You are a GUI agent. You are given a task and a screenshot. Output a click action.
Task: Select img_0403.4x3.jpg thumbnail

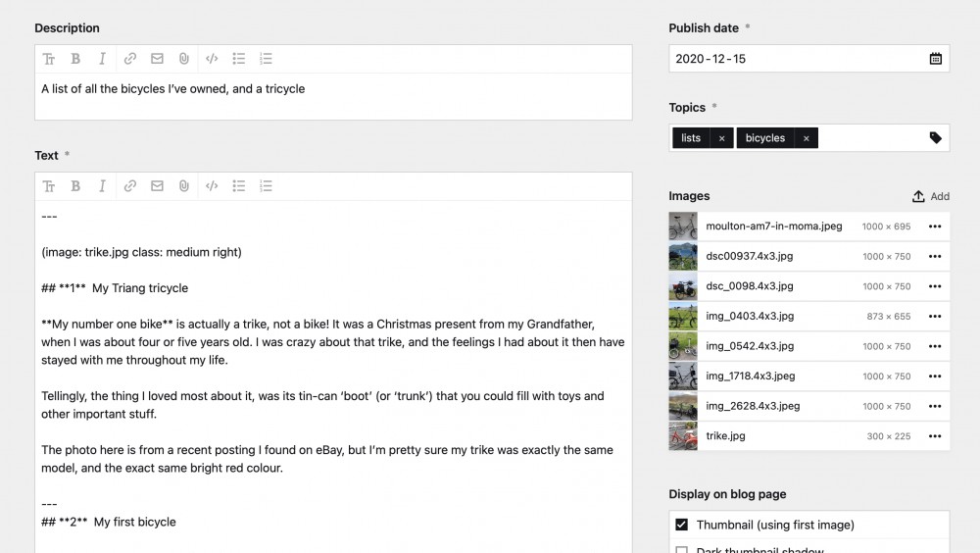[683, 317]
